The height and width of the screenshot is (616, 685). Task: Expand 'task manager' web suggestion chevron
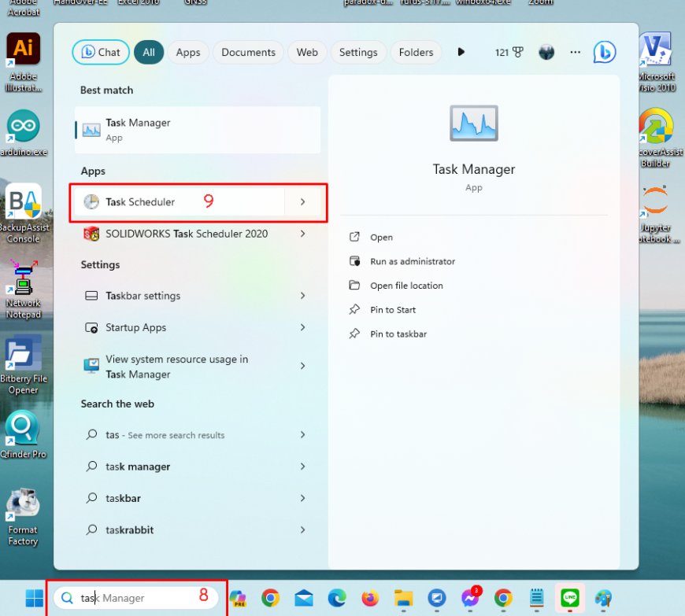(303, 467)
